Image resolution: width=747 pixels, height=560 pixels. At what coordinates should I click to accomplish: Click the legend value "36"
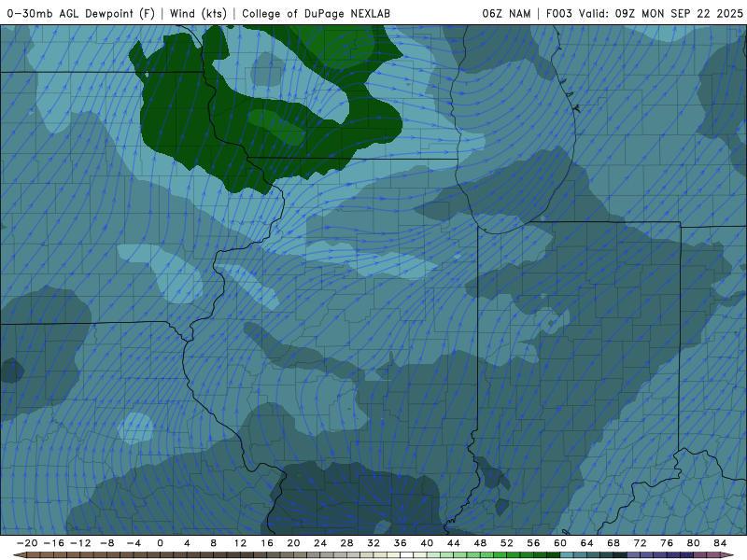[x=401, y=543]
